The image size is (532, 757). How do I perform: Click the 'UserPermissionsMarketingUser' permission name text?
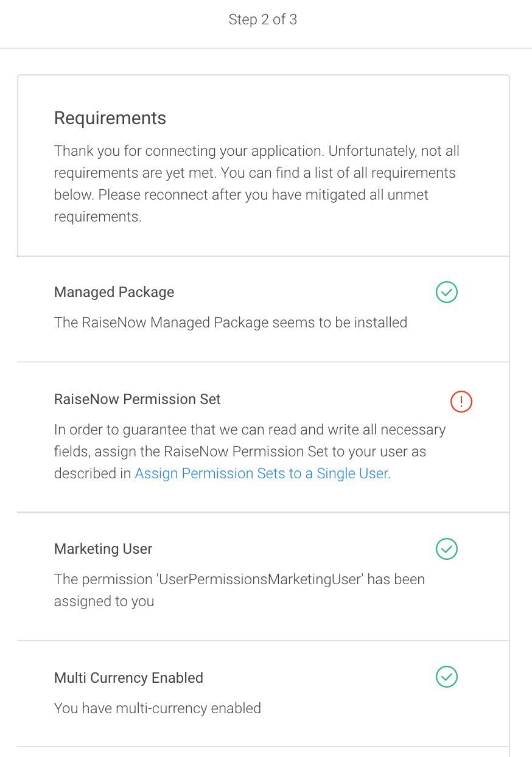(x=261, y=579)
